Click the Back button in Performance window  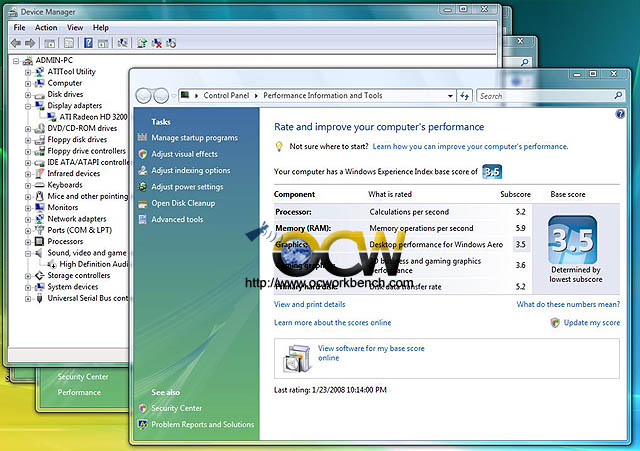tap(144, 96)
